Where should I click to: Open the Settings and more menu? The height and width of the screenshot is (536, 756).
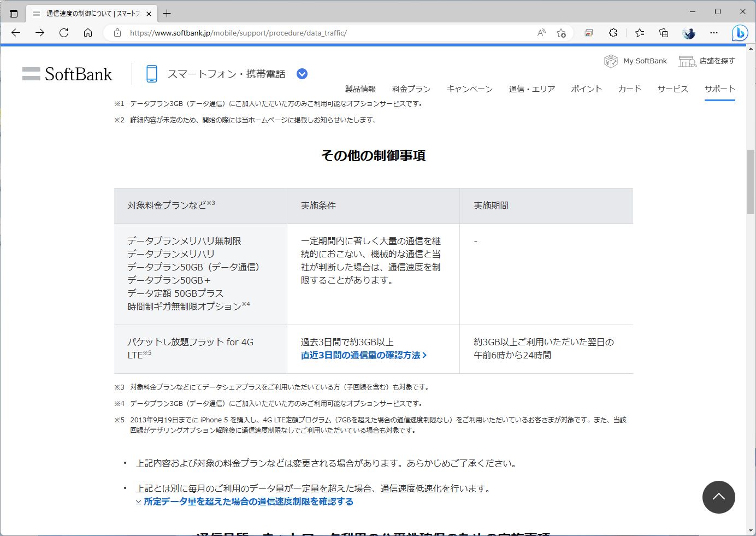[714, 33]
